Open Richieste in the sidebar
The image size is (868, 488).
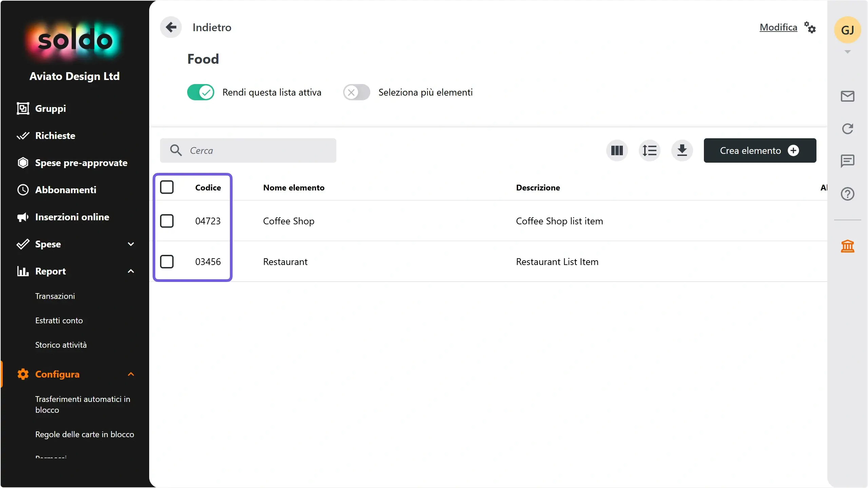(x=55, y=136)
